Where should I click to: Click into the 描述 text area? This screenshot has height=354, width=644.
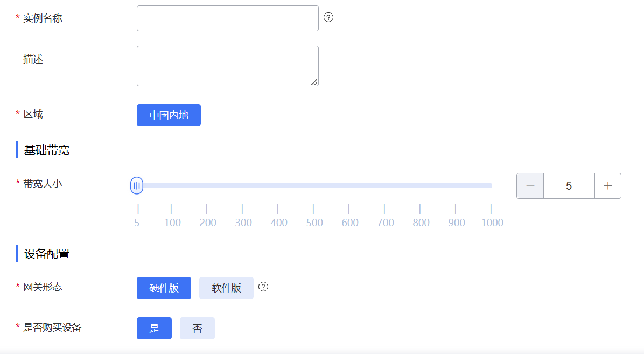coord(227,66)
